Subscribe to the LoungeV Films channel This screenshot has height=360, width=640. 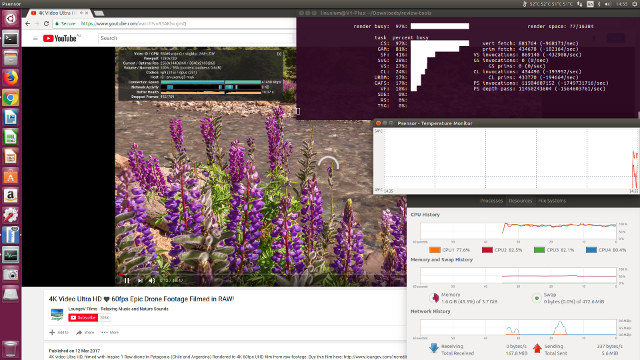pos(83,318)
